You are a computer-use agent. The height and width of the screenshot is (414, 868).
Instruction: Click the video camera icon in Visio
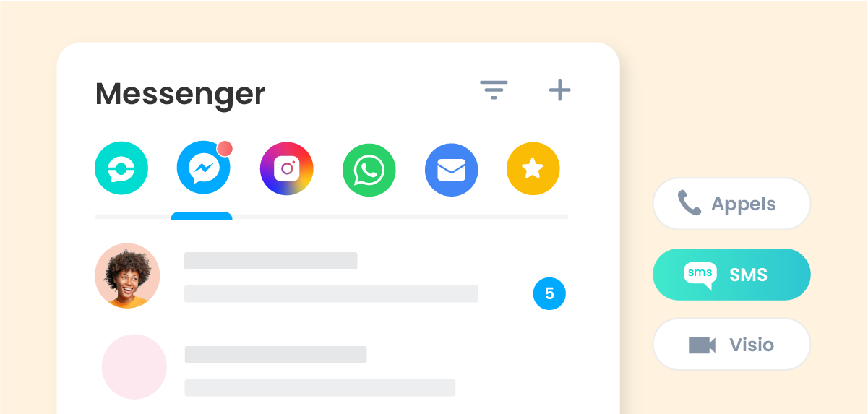tap(702, 345)
